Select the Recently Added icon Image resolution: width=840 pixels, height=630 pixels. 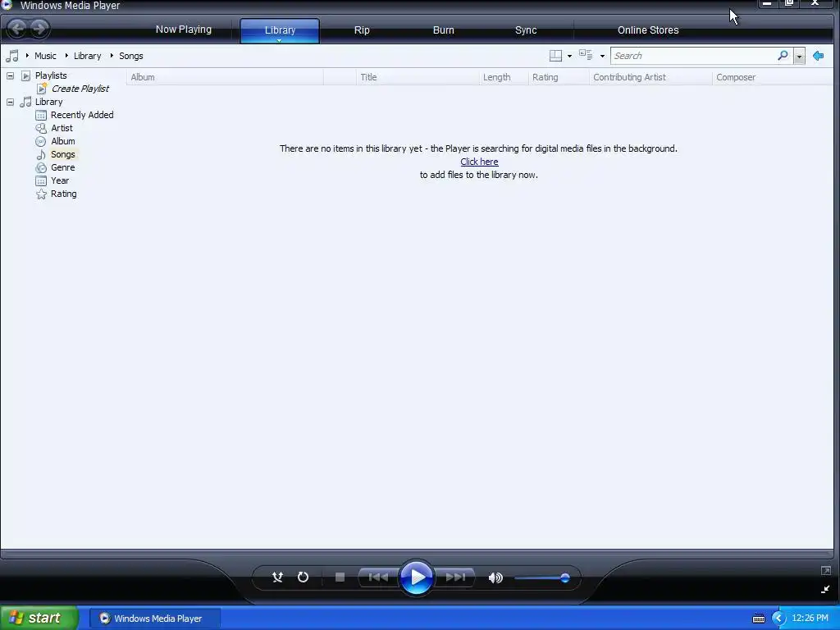click(x=41, y=115)
